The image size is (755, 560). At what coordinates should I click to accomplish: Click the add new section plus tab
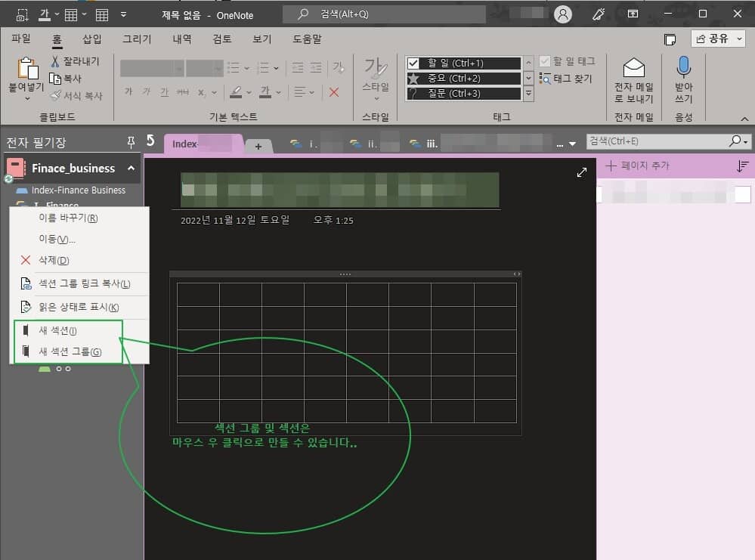[x=258, y=146]
